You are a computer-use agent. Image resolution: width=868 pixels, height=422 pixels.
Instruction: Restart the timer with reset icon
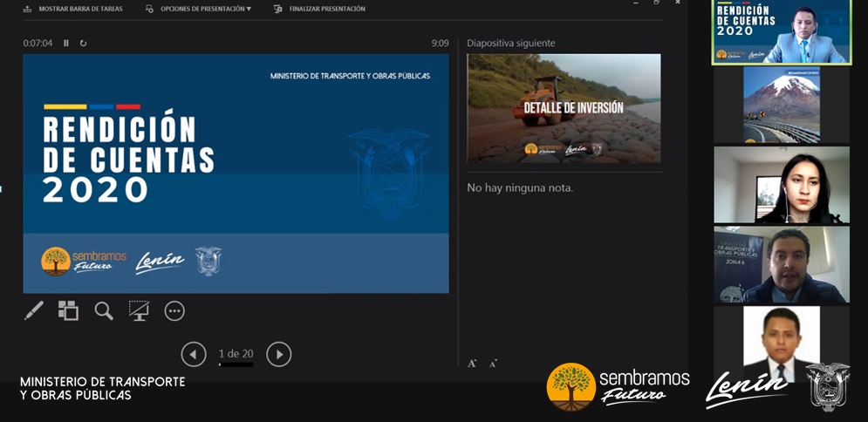point(83,43)
